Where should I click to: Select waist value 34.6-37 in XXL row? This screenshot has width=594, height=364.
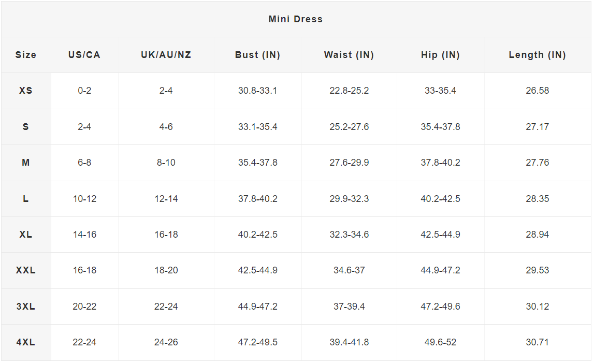pos(349,270)
